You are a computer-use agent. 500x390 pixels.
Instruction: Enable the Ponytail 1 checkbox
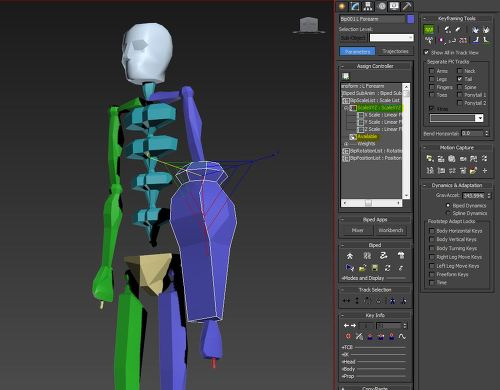click(x=460, y=95)
